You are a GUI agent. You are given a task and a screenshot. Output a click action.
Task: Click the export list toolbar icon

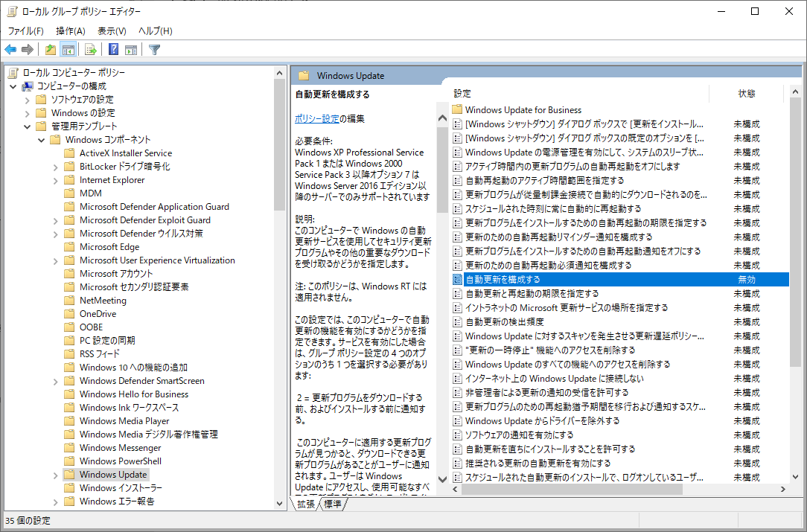coord(91,49)
